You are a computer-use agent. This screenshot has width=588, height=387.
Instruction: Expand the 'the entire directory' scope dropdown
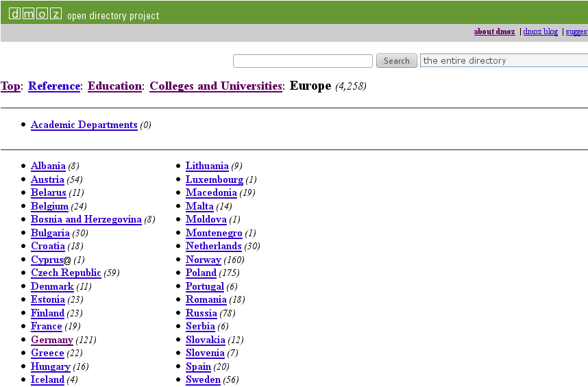504,61
